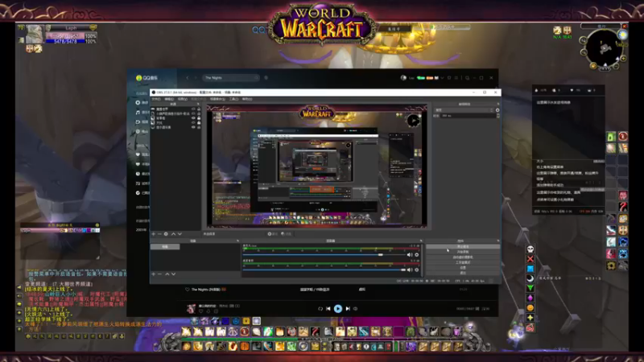644x362 pixels.
Task: Click red cross raid marker icon
Action: click(x=530, y=259)
